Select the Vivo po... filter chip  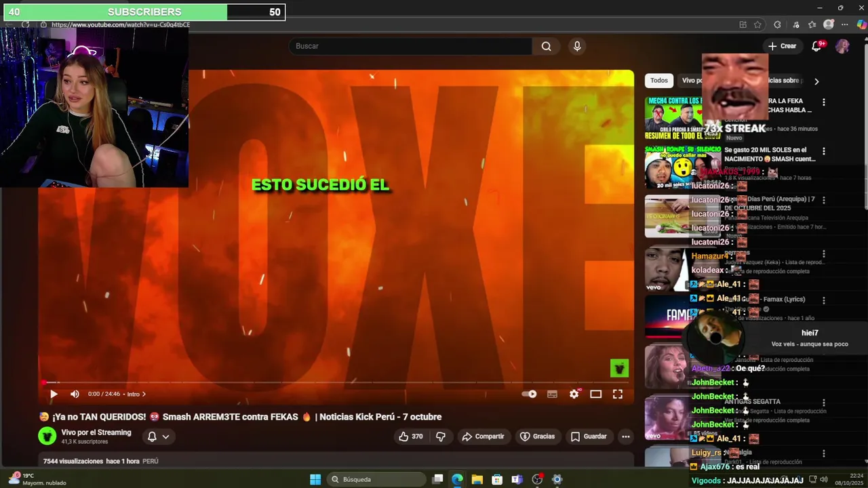point(690,80)
